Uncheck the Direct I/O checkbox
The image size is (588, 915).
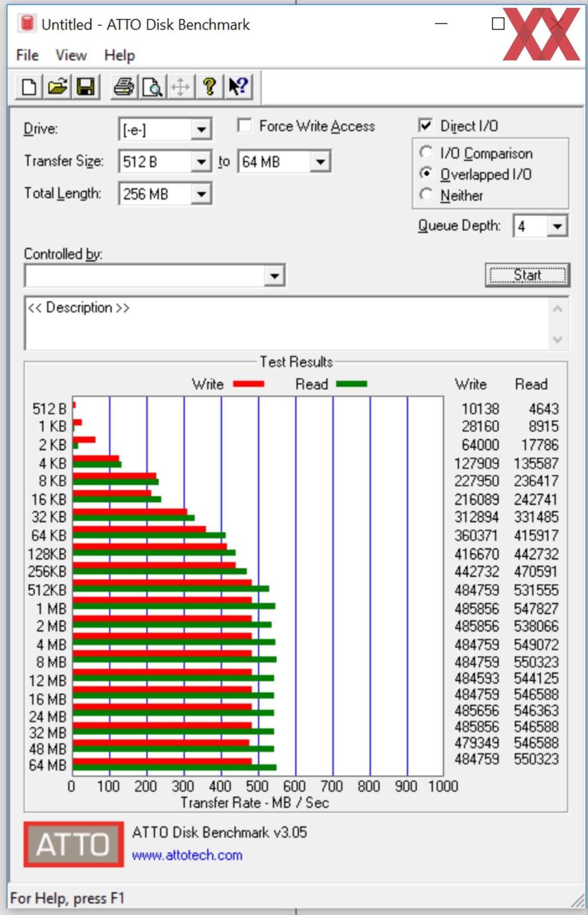(426, 126)
